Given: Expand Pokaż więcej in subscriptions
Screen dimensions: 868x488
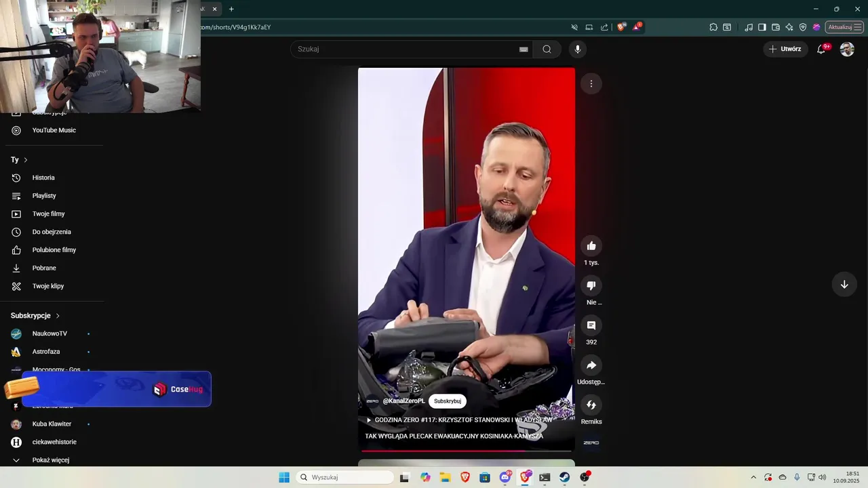Looking at the screenshot, I should coord(51,460).
